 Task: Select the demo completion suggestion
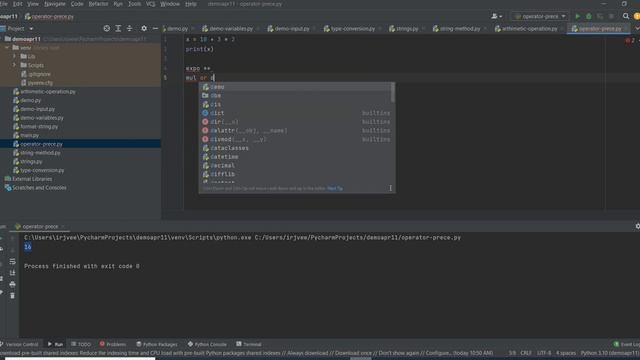click(296, 87)
